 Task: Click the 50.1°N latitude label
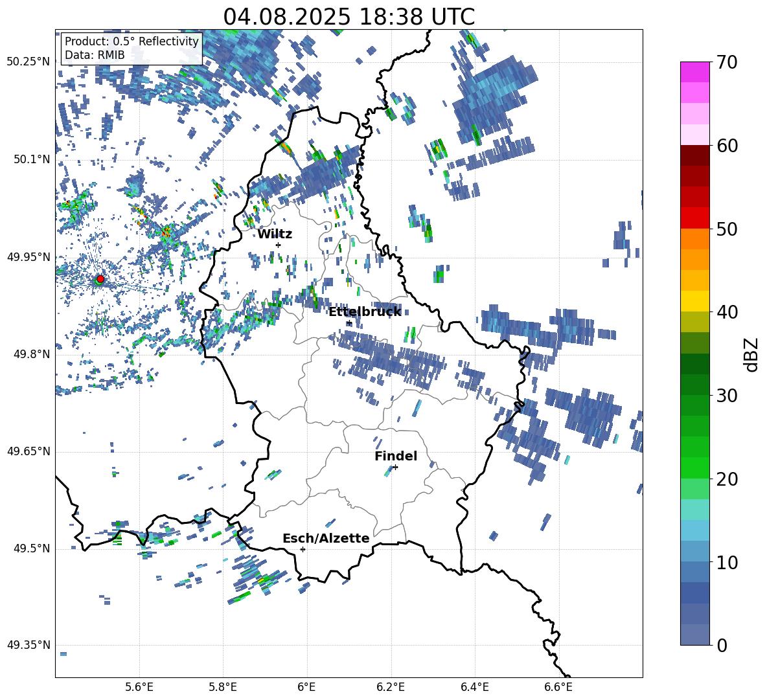tap(32, 159)
